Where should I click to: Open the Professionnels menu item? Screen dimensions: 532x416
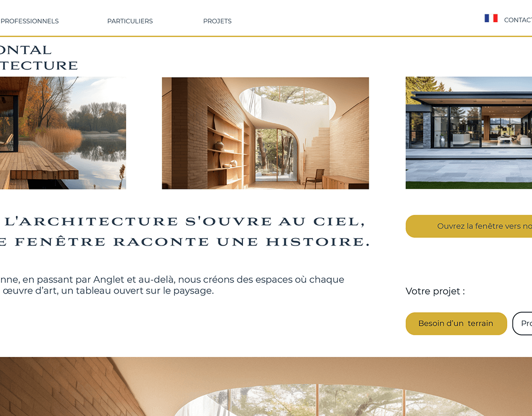(29, 21)
